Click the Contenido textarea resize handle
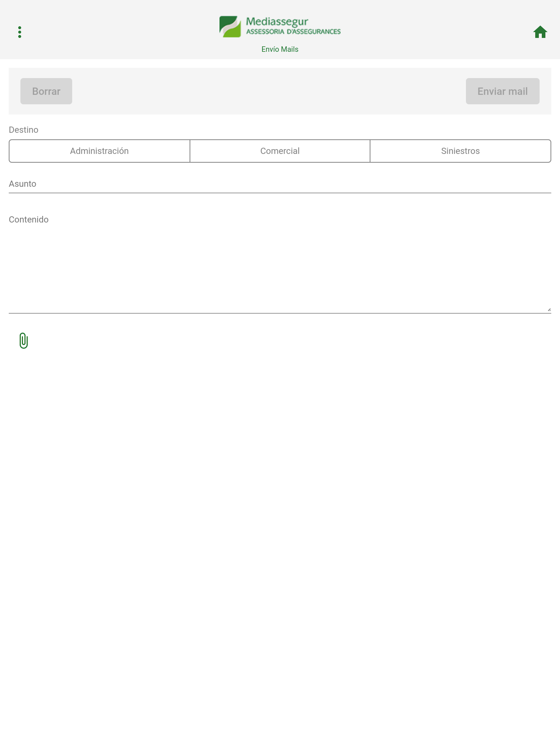 point(549,309)
